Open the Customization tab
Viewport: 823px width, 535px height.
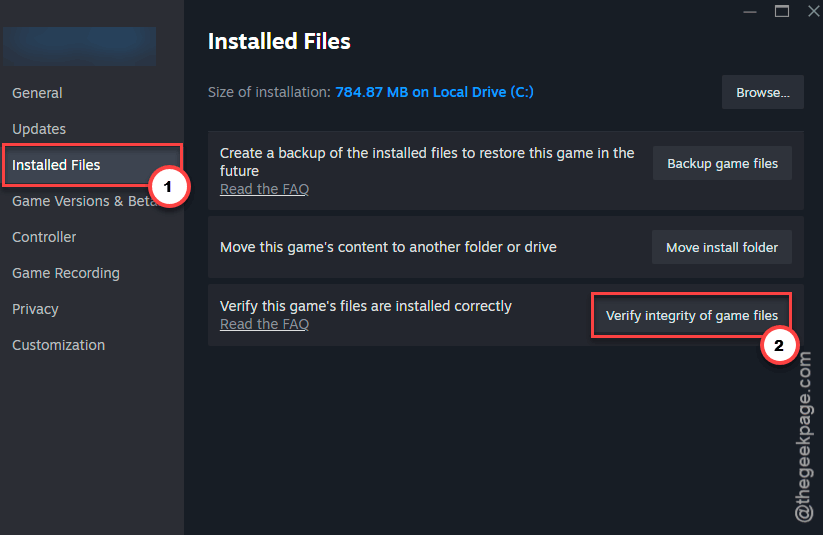pos(58,345)
